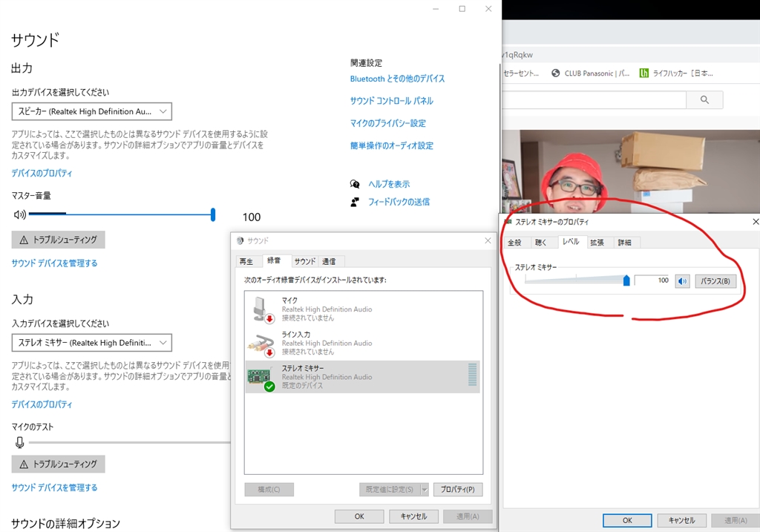Open the 詳細 tab in properties
Image resolution: width=760 pixels, height=532 pixels.
625,243
